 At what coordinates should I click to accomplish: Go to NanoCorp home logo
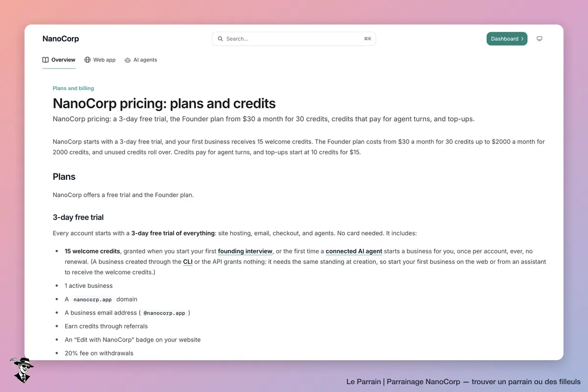(61, 39)
